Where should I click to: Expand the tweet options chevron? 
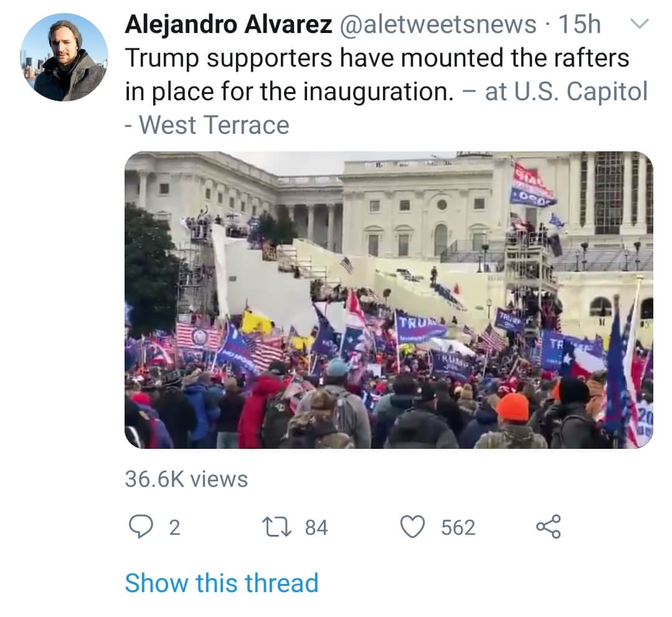pos(640,24)
